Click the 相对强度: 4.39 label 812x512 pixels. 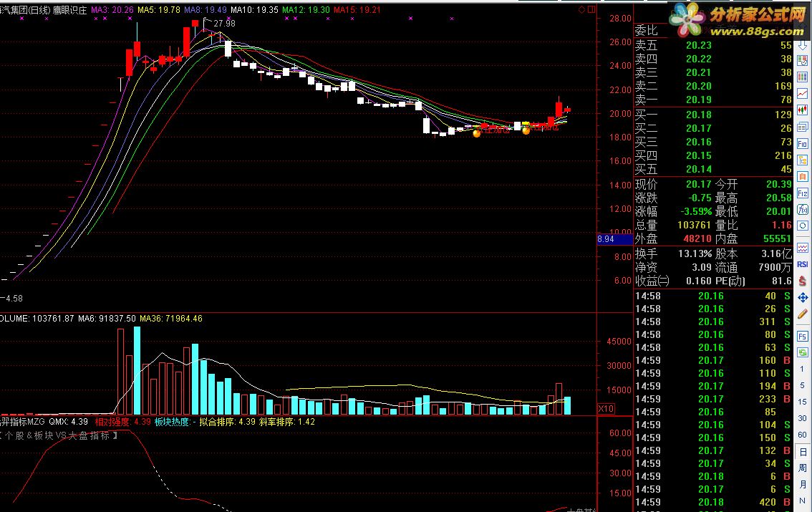coord(122,422)
